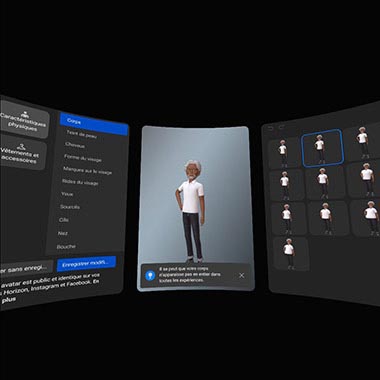Open Marques sur le visage
This screenshot has height=380, width=380.
(x=87, y=170)
